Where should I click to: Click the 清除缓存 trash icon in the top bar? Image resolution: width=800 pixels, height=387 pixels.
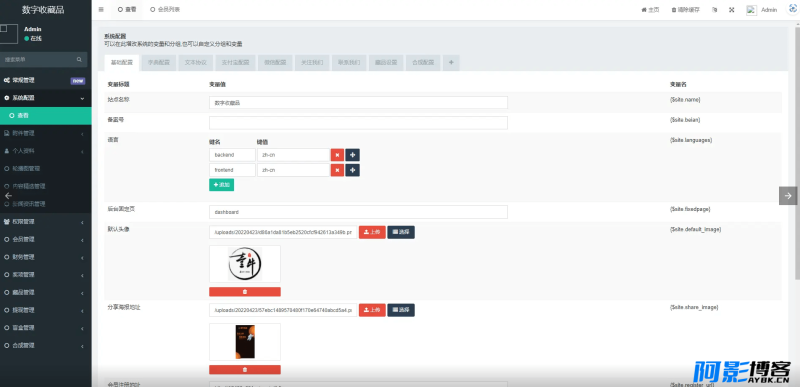click(673, 10)
